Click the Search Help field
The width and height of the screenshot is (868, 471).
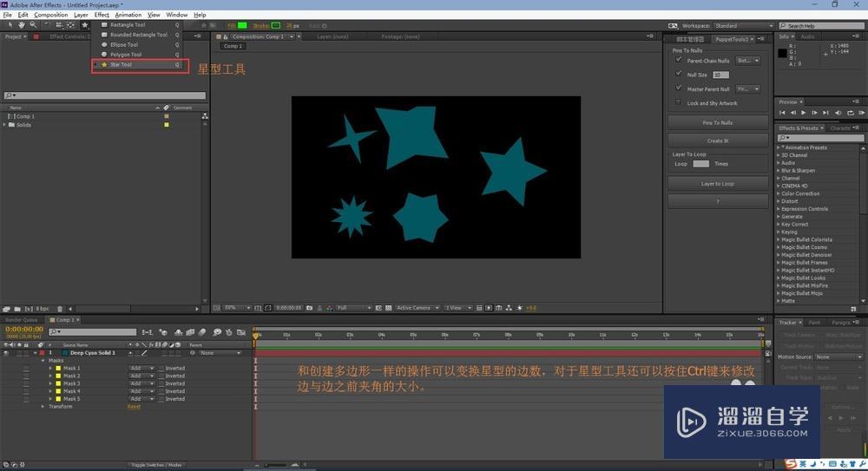point(821,26)
